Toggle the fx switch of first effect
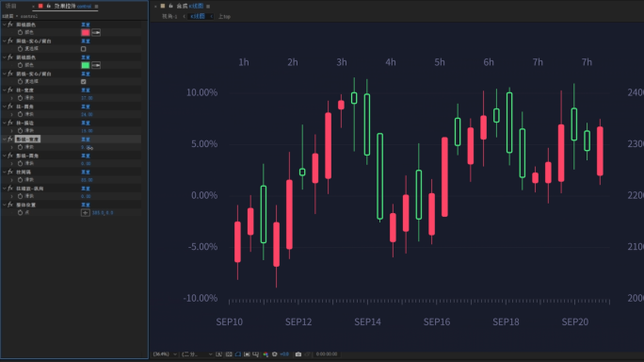 coord(10,25)
